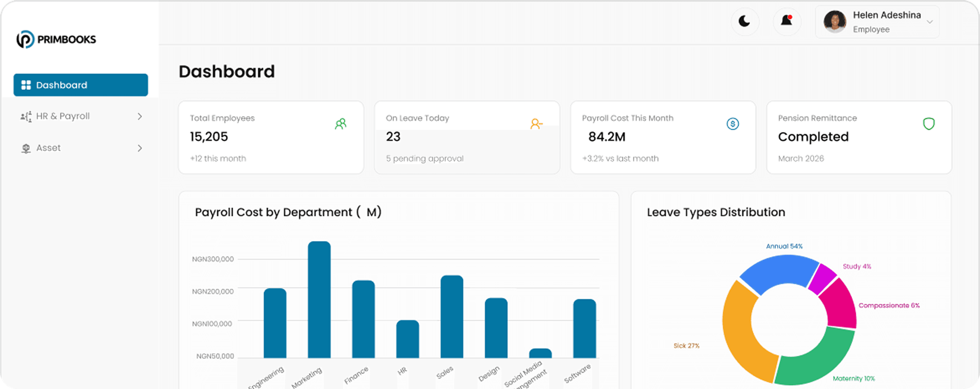Select Dashboard in the sidebar
Screen dimensions: 980x389
click(81, 85)
